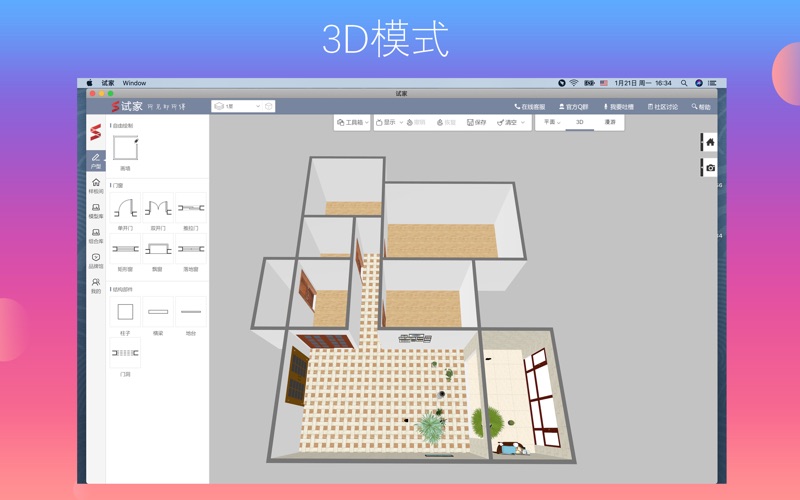Open 样板间 showroom in sidebar
This screenshot has height=500, width=800.
(x=96, y=186)
